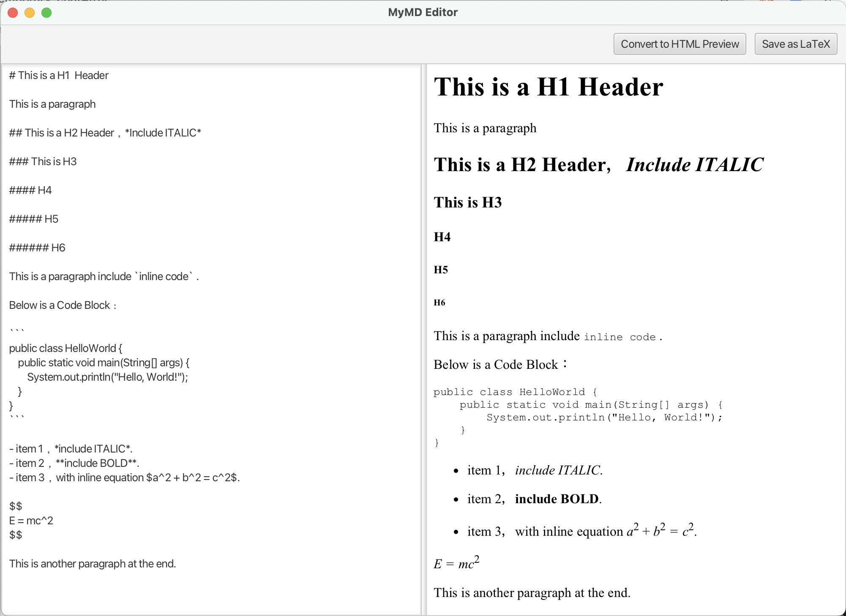Screen dimensions: 846x616
Task: Click the italic 'Include ITALIC' preview heading
Action: [x=695, y=165]
